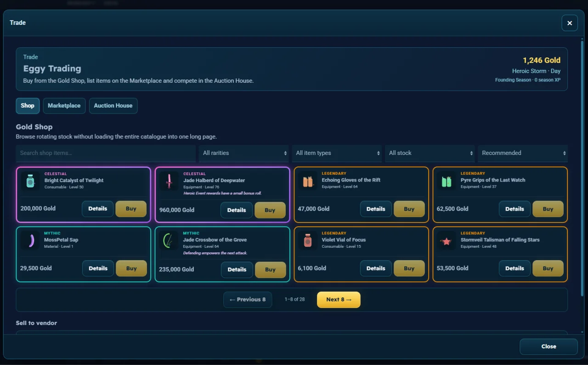
Task: Click the Stormveil Talisman star icon
Action: (447, 240)
